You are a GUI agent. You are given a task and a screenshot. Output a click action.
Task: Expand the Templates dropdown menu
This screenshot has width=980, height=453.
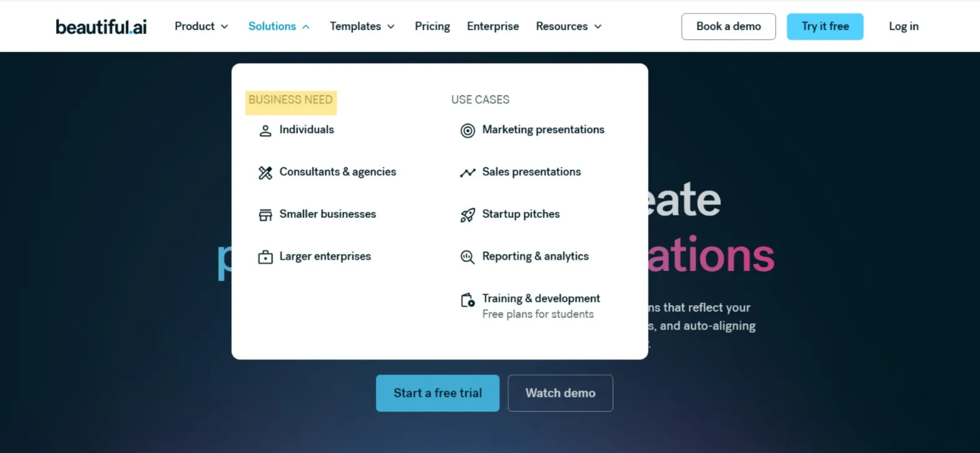(362, 26)
